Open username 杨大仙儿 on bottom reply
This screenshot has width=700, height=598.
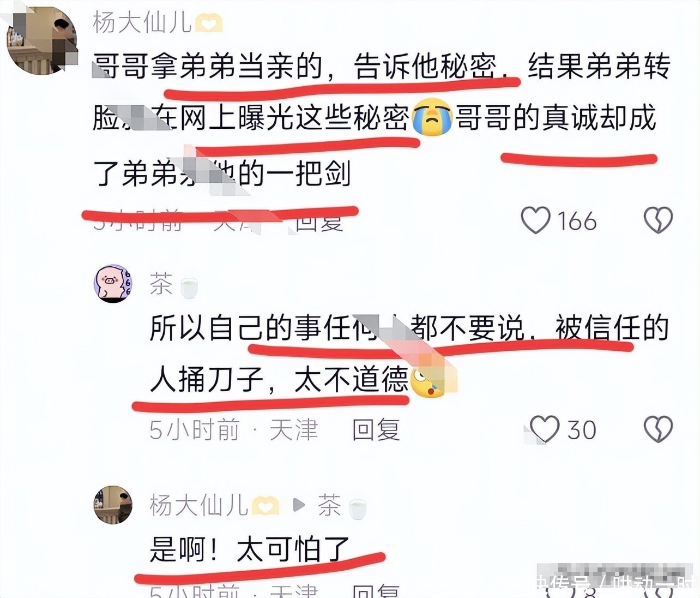pos(198,505)
